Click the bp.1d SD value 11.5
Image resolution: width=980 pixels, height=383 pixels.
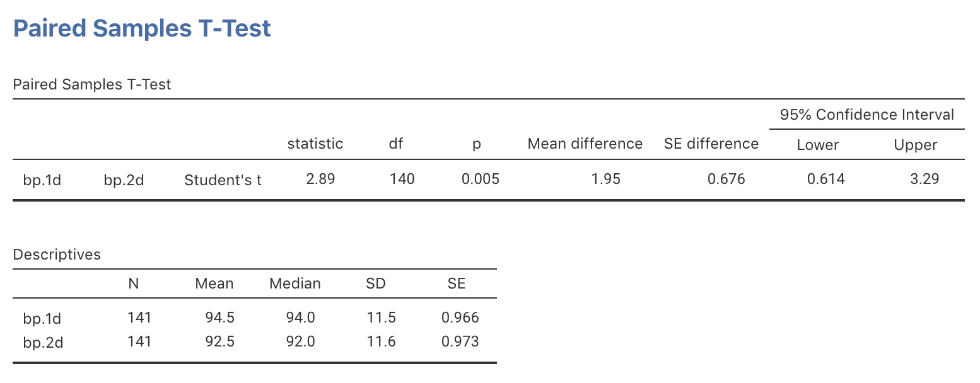[380, 318]
